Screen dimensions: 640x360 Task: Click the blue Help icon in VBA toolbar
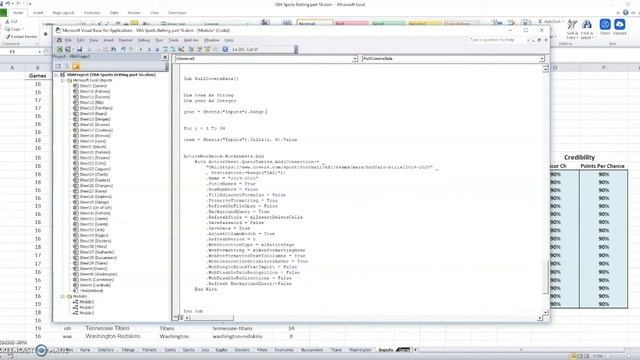coord(225,49)
